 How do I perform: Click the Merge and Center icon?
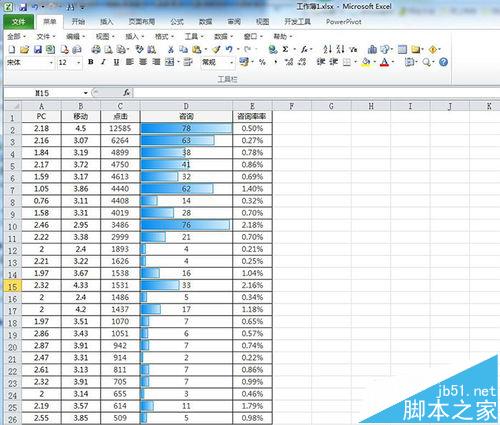(x=170, y=62)
